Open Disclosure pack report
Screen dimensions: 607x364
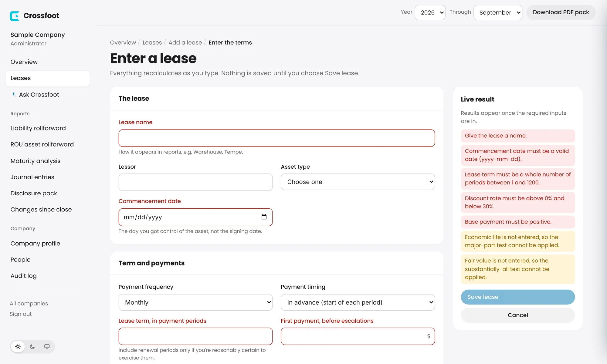[34, 193]
